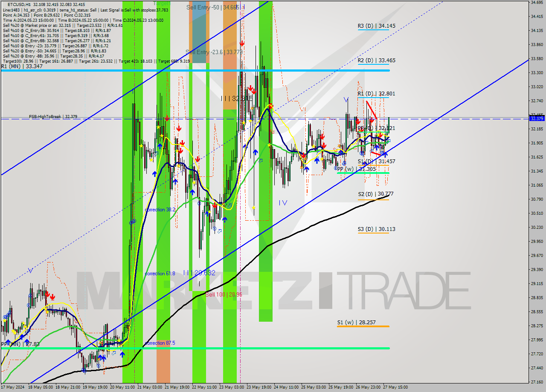Click the Line:1483 status line

coord(85,10)
